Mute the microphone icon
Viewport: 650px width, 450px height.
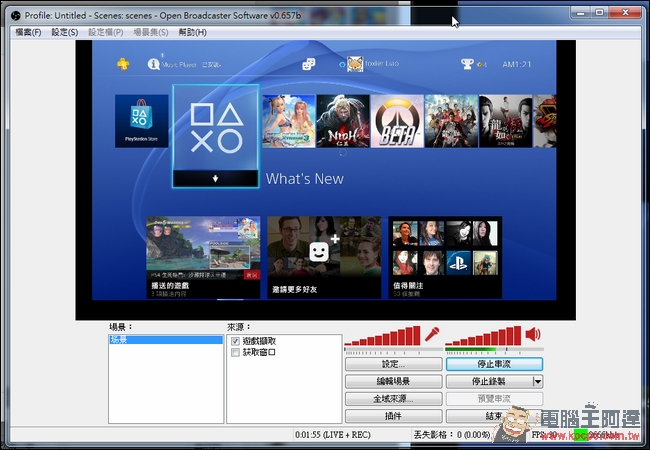tap(432, 334)
